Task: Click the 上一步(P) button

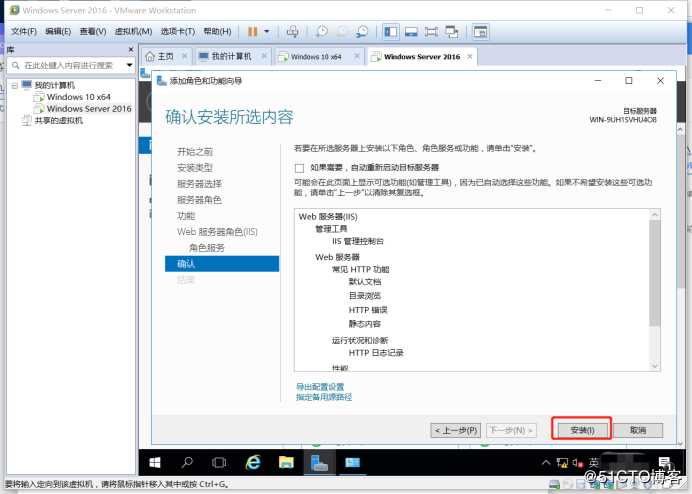Action: pyautogui.click(x=456, y=430)
